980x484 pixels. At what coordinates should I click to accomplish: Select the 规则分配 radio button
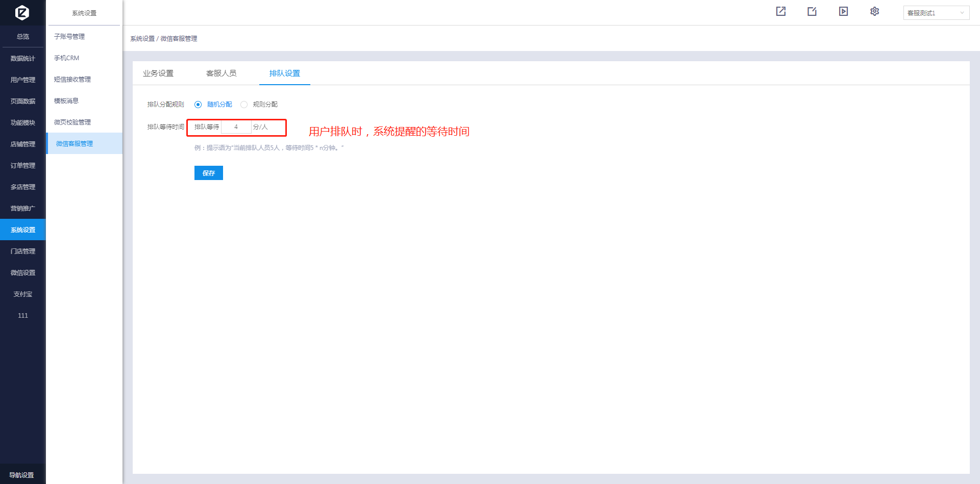point(244,105)
